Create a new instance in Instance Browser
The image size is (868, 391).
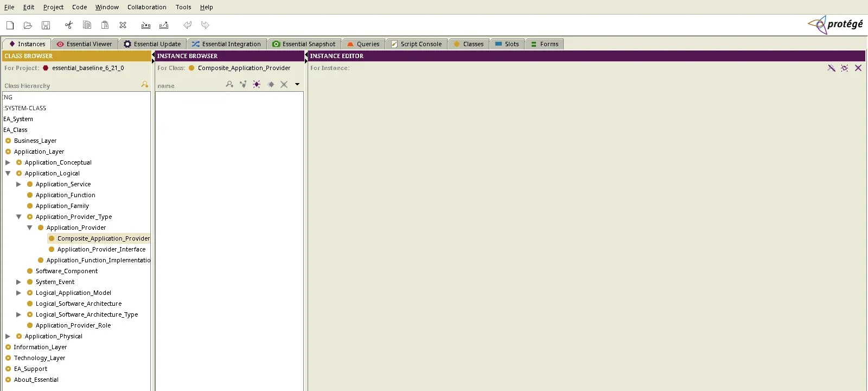coord(257,84)
